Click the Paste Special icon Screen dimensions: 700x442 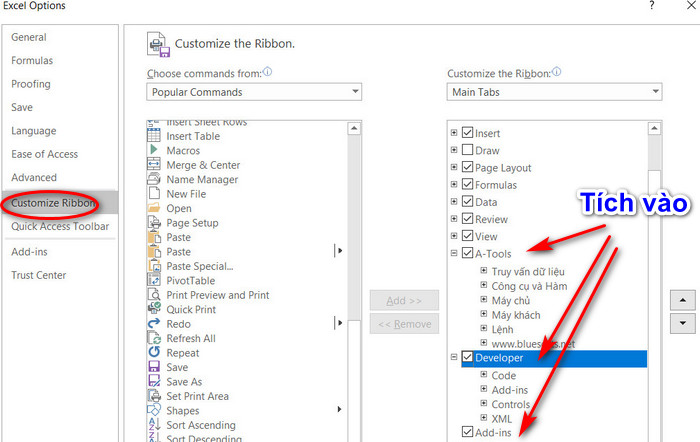154,266
